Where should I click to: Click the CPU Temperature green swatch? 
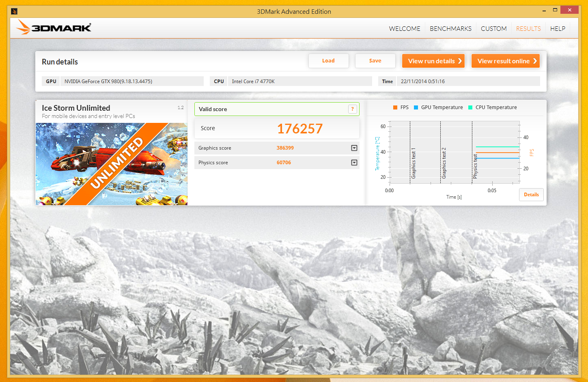[470, 107]
